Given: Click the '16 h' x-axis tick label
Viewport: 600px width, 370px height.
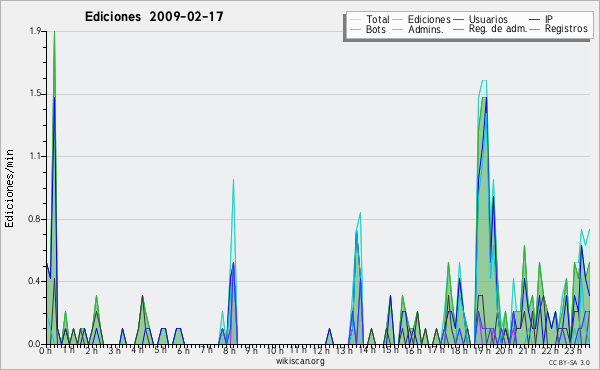Looking at the screenshot, I should pos(413,350).
